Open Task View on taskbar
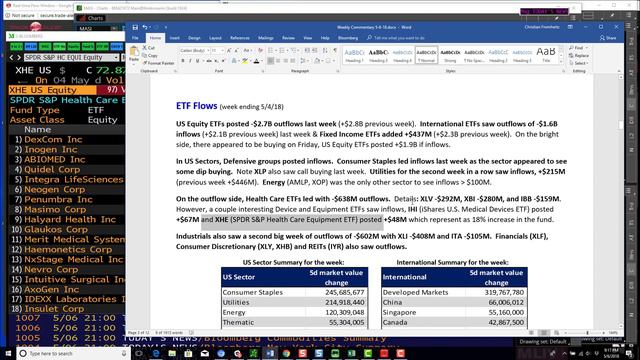640x360 pixels. (x=139, y=353)
